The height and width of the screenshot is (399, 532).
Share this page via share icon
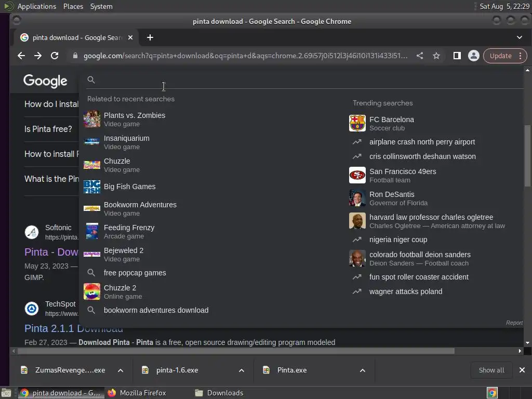[x=420, y=56]
